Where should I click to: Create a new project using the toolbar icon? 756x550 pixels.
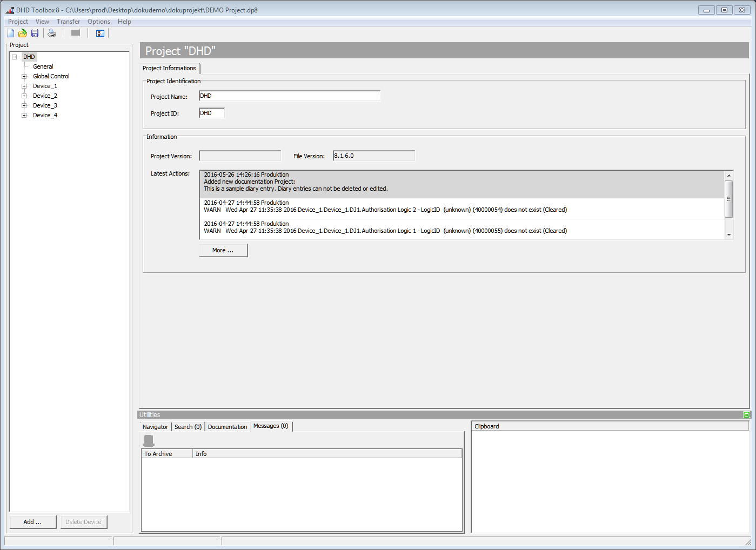pyautogui.click(x=10, y=33)
